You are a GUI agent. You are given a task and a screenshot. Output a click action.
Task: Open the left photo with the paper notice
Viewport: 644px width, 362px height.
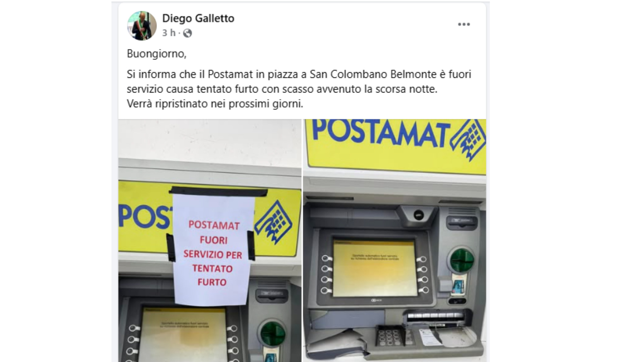point(210,240)
